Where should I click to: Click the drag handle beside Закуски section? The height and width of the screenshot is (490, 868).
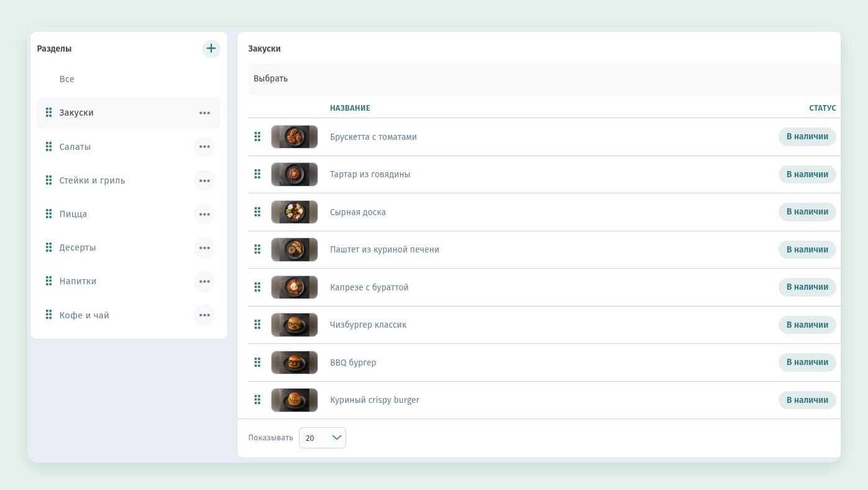tap(48, 113)
